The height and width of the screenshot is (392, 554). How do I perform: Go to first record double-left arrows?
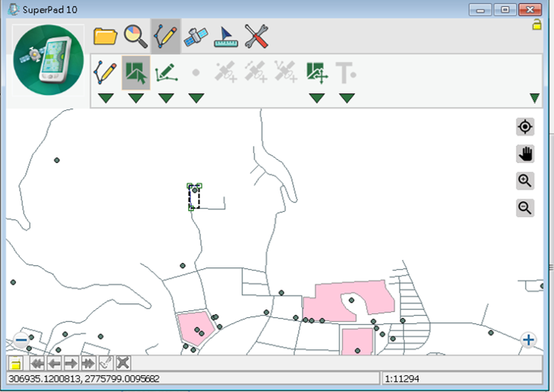click(x=37, y=363)
